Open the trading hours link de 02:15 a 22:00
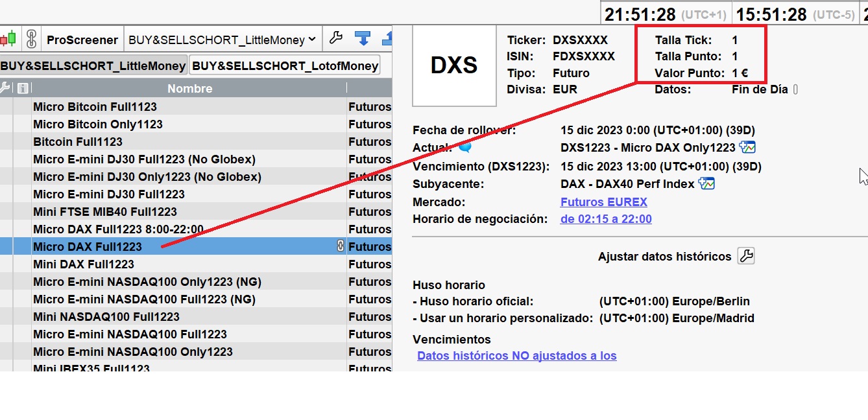Viewport: 868px width, 420px height. (606, 219)
